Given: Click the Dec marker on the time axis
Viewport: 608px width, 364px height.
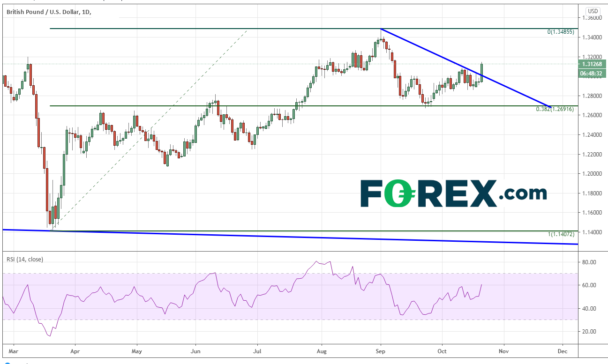Looking at the screenshot, I should (563, 350).
